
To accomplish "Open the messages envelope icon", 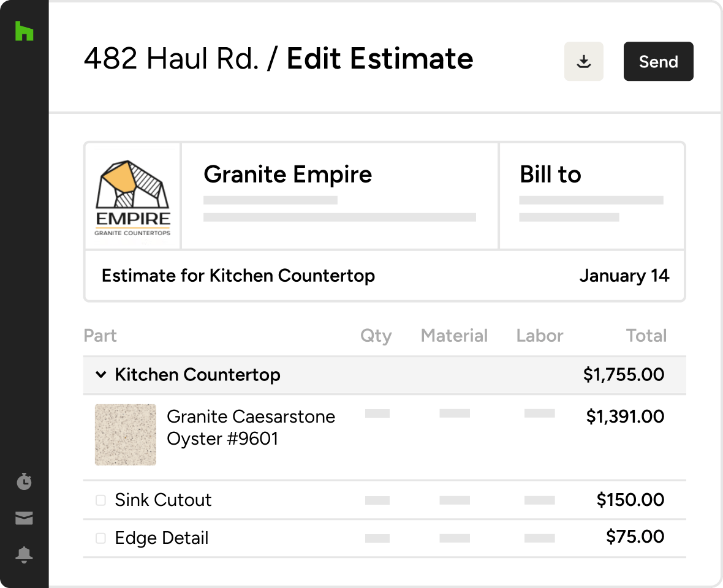I will [24, 519].
